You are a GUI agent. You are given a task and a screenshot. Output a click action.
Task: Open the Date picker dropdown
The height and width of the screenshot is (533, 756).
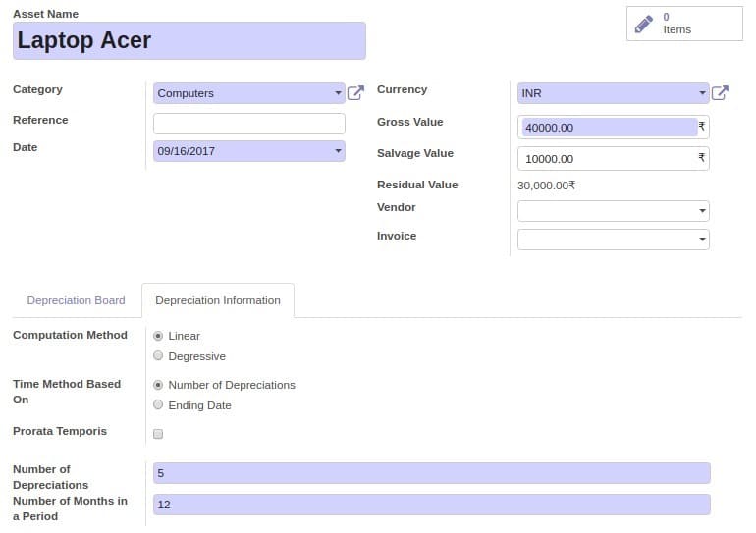click(x=248, y=151)
